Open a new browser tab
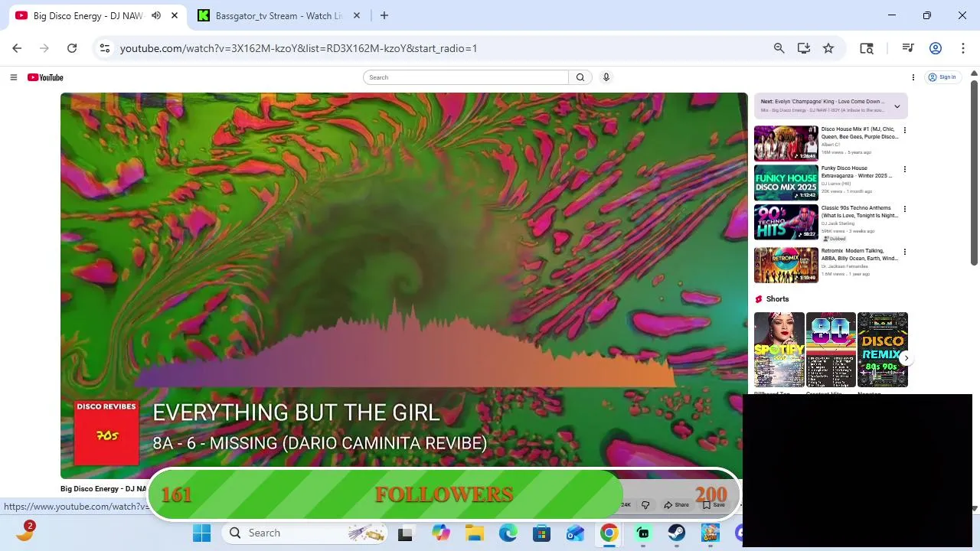Viewport: 980px width, 551px height. (x=384, y=15)
